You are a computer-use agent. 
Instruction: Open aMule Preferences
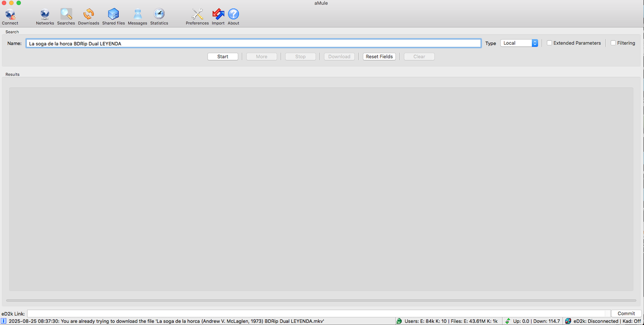(x=197, y=17)
